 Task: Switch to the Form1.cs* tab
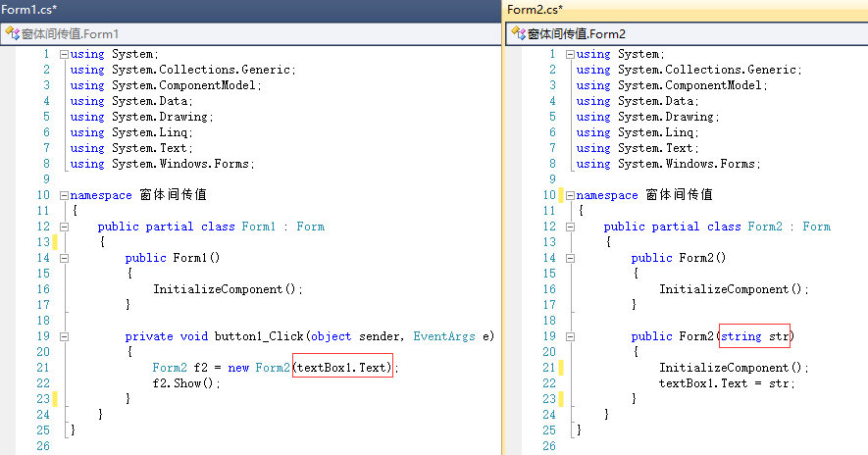point(28,10)
